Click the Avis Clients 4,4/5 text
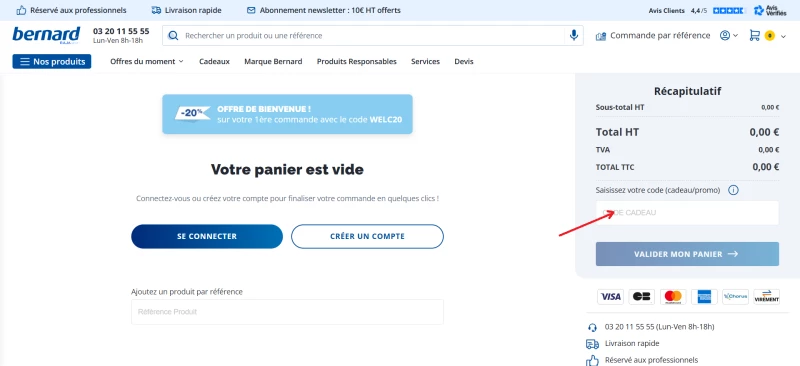This screenshot has height=366, width=800. (678, 10)
